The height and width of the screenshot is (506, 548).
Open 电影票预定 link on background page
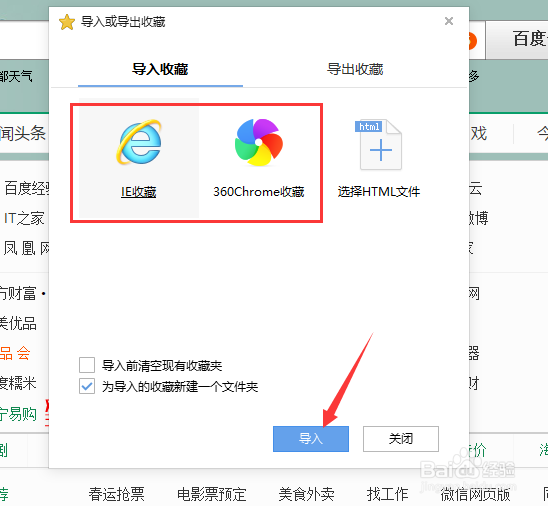click(211, 494)
